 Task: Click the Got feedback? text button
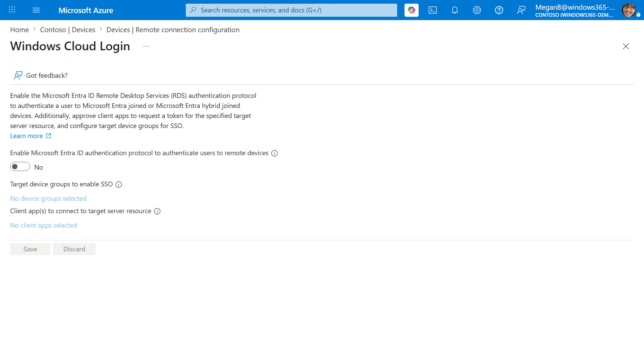coord(47,75)
